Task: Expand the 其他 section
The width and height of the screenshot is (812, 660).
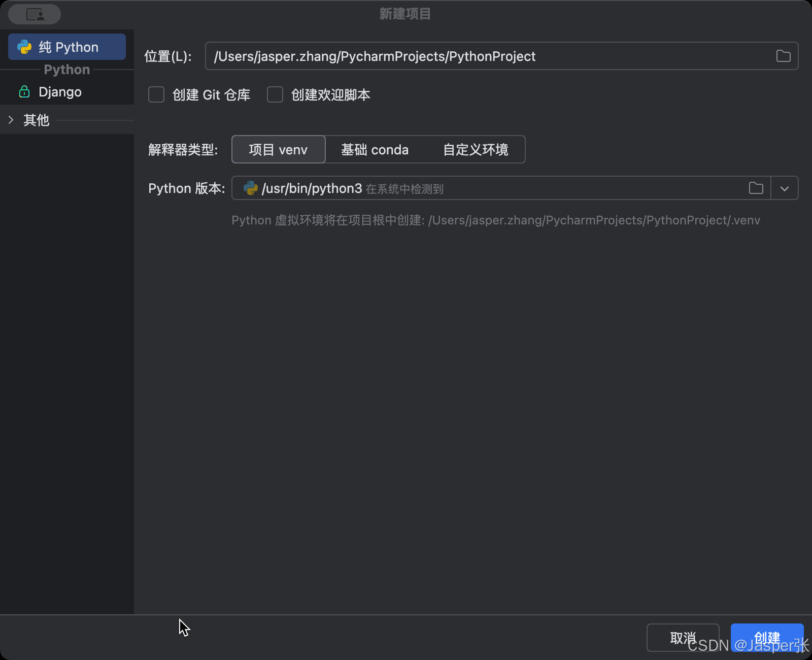Action: tap(11, 120)
